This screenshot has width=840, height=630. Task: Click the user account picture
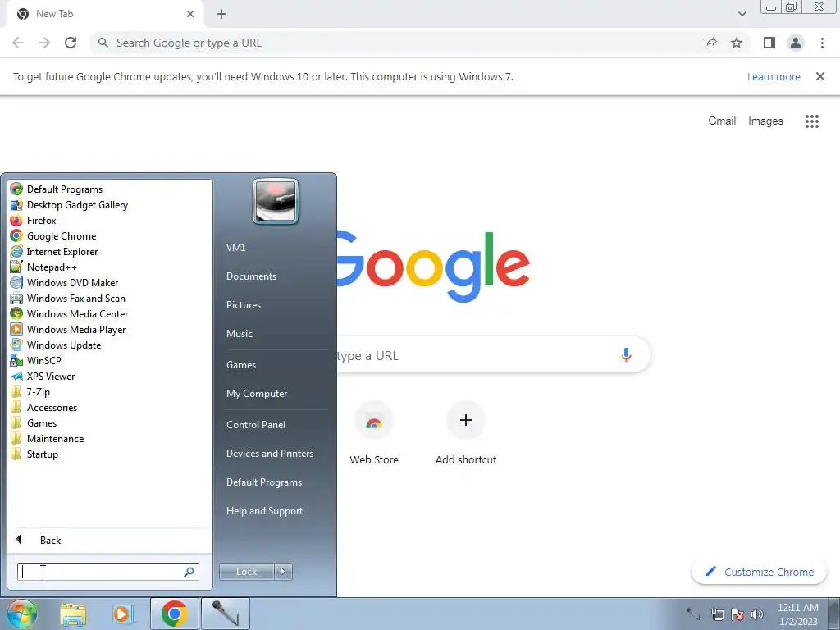[x=276, y=202]
